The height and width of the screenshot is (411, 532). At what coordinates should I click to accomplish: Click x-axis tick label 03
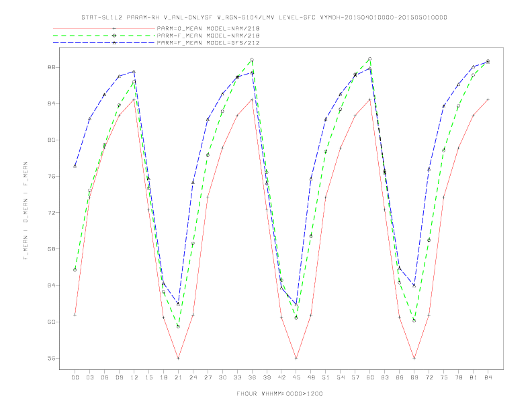pyautogui.click(x=89, y=377)
